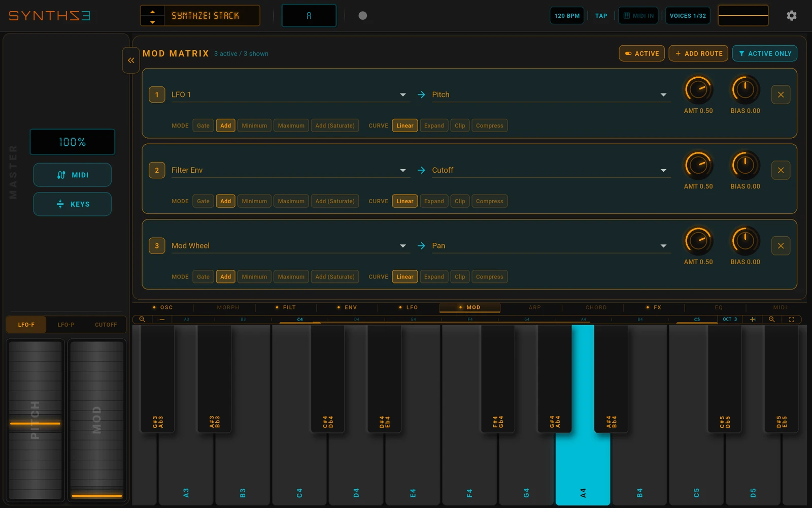Click the TAP tempo button

click(601, 16)
